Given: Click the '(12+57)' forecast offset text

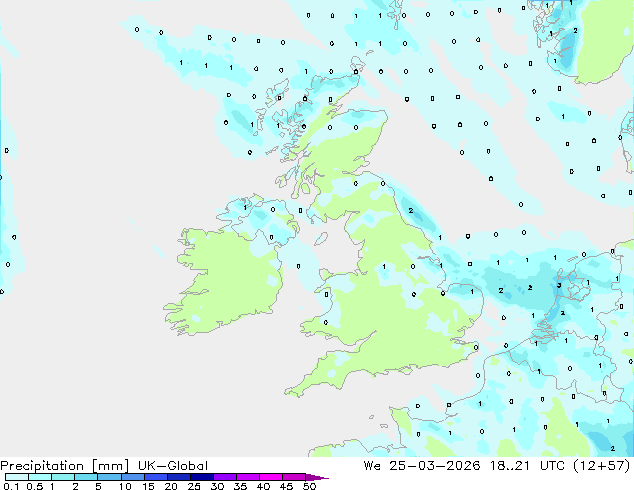Looking at the screenshot, I should [x=602, y=466].
